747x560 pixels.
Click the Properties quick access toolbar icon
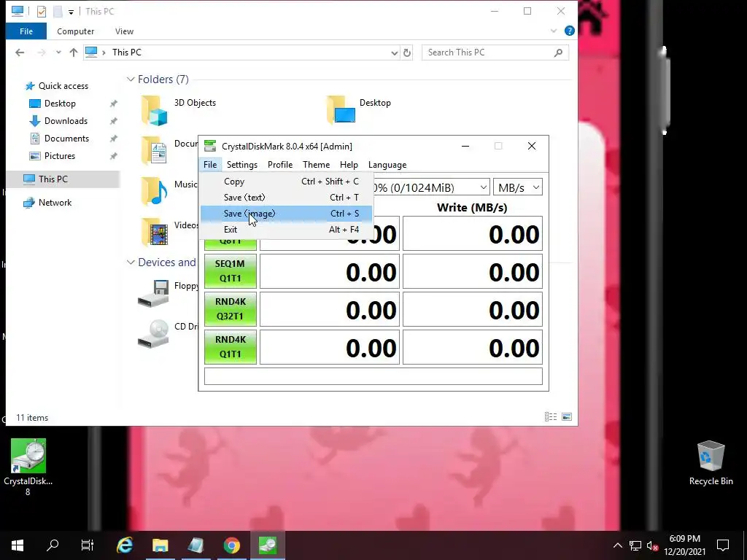point(42,12)
